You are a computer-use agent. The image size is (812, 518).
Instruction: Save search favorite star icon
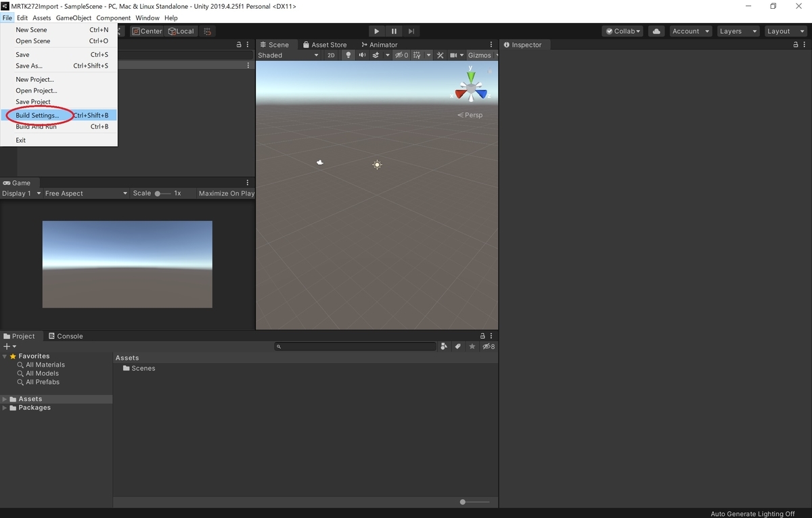[x=472, y=346]
